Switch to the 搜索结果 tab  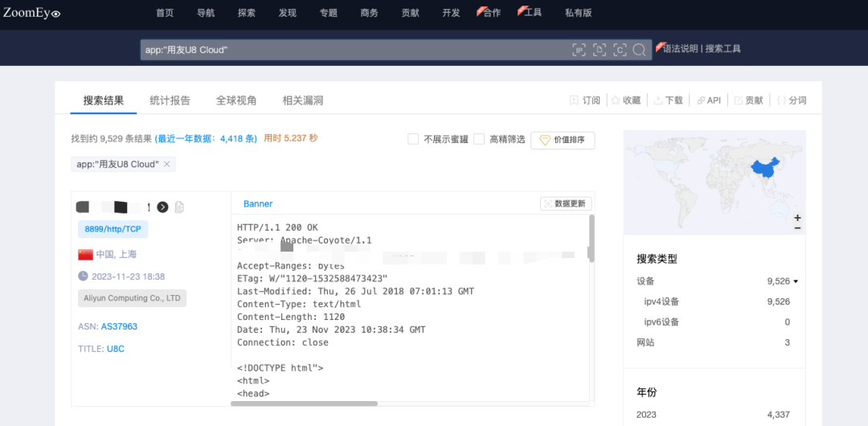[x=104, y=100]
